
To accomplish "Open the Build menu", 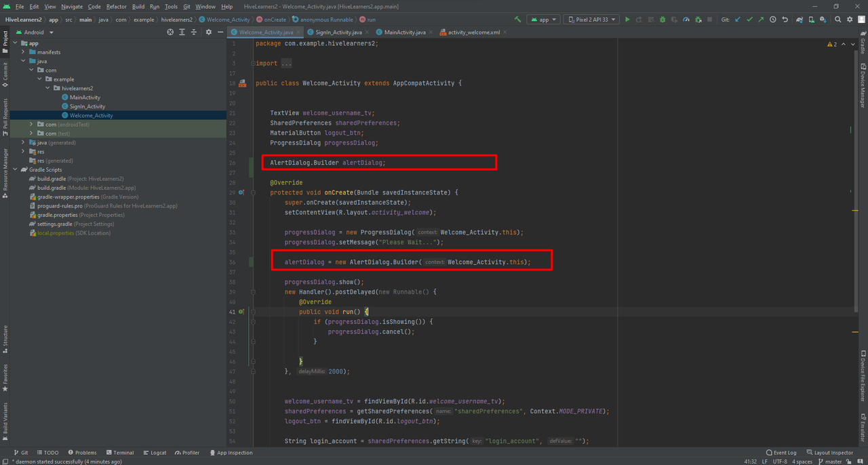I will [138, 7].
